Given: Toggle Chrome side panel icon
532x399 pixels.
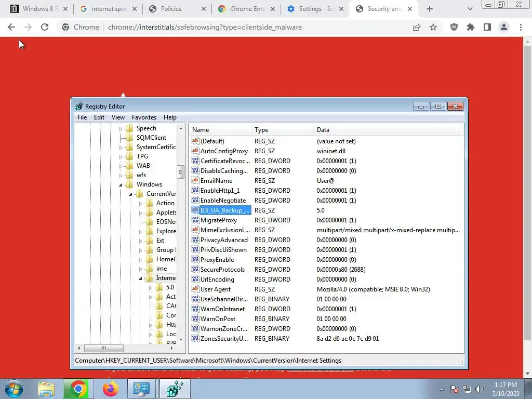Looking at the screenshot, I should 487,27.
